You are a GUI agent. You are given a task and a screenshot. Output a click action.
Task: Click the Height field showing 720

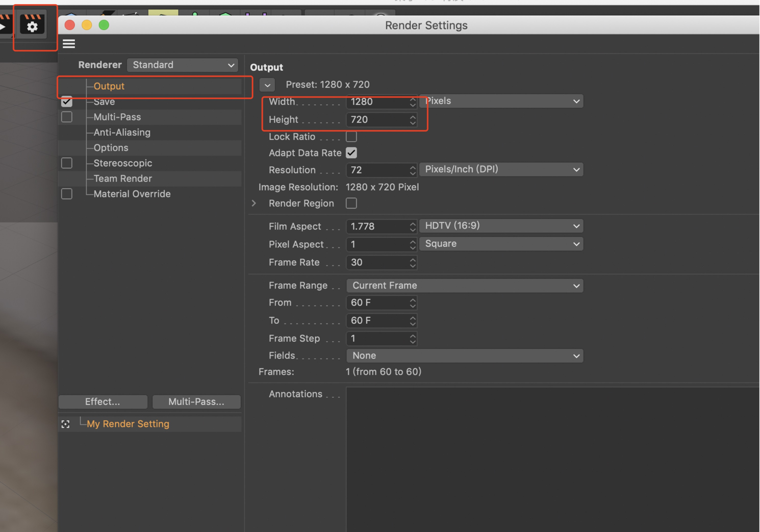[382, 120]
